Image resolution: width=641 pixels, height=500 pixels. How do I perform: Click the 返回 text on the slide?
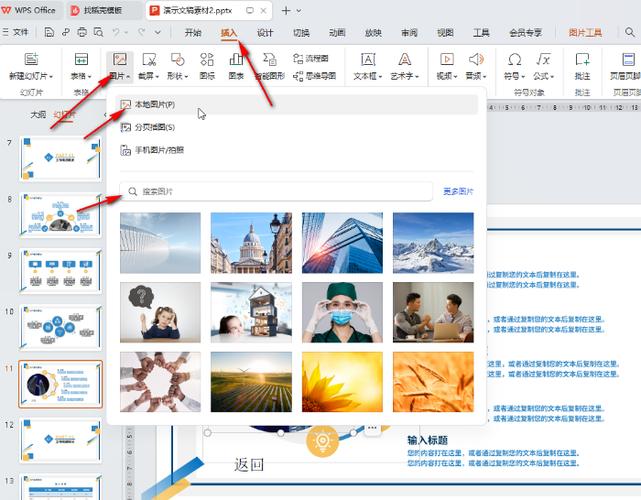pos(249,465)
